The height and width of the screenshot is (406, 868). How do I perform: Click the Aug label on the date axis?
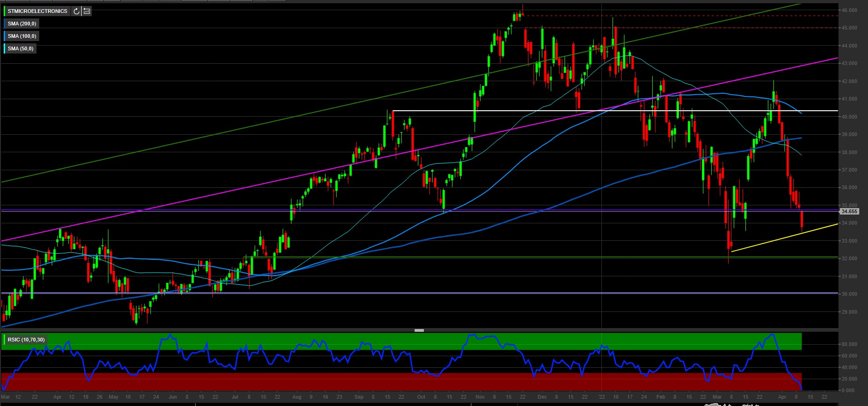click(x=297, y=397)
